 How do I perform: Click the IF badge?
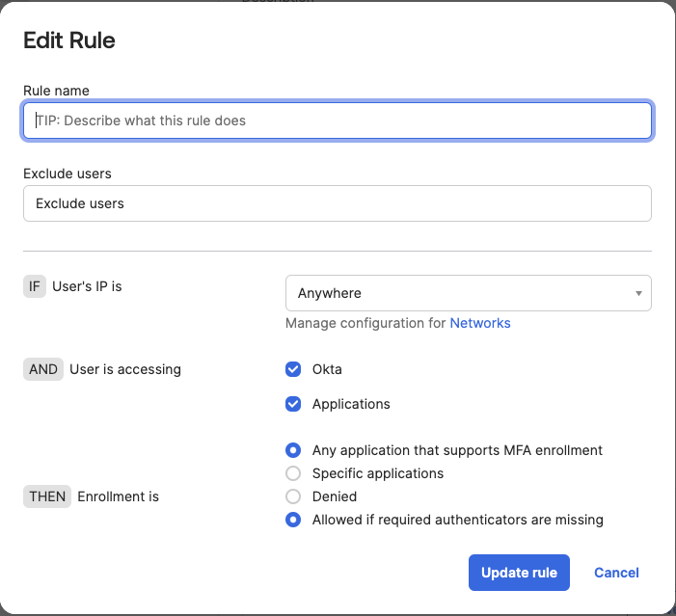pos(35,286)
